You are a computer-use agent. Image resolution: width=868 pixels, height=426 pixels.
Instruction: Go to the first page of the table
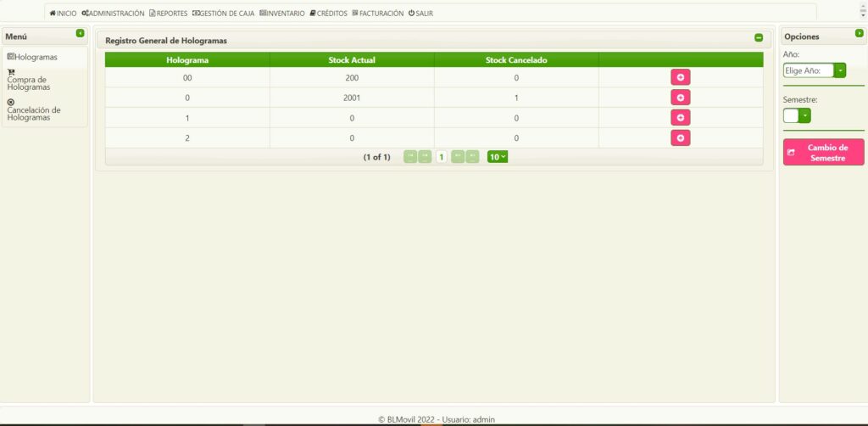click(410, 157)
